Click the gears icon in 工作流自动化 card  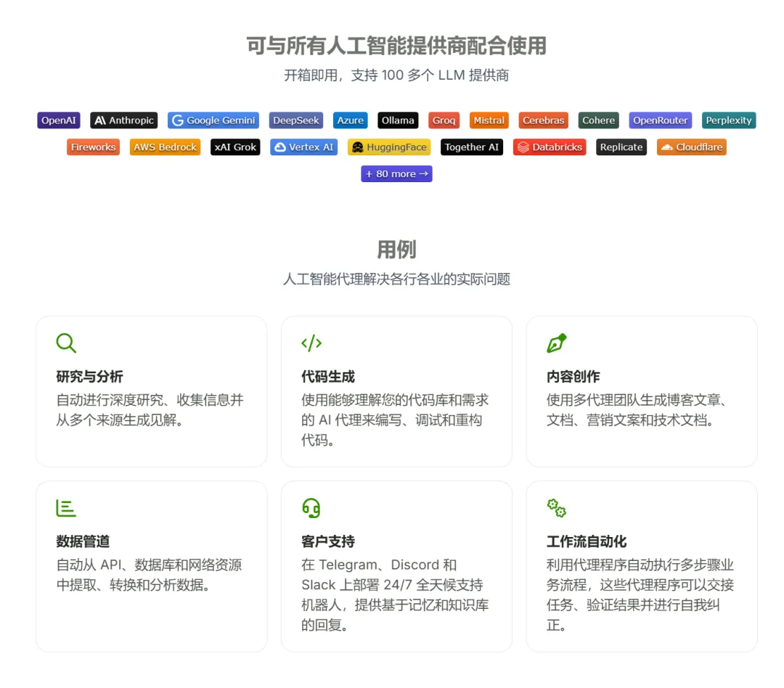click(557, 508)
